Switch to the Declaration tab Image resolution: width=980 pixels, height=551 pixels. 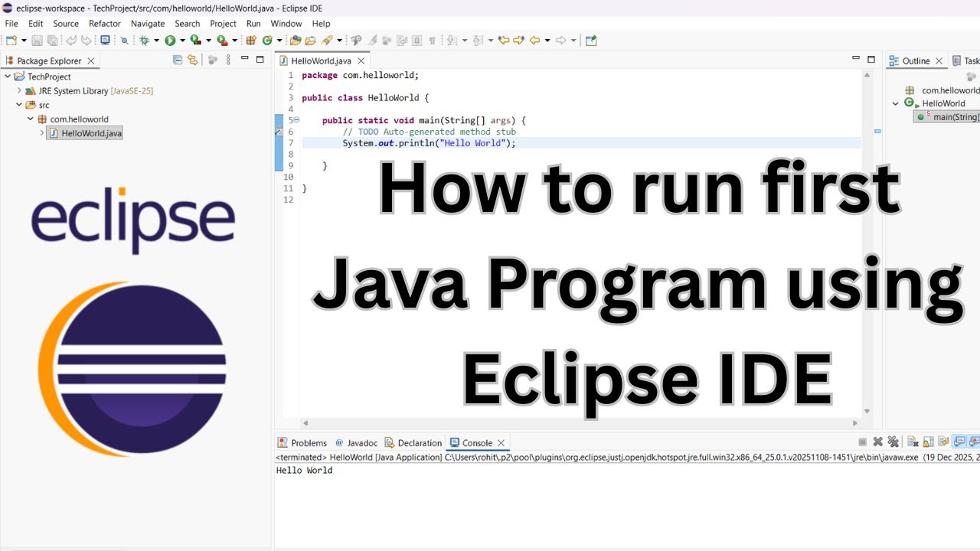(x=413, y=442)
